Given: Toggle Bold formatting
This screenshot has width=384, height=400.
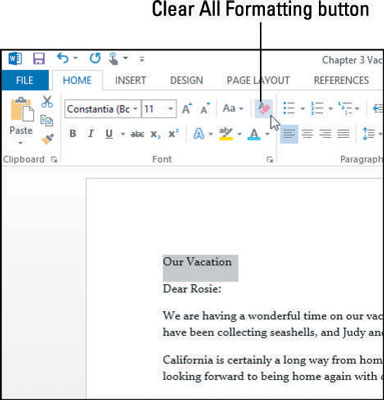Looking at the screenshot, I should click(x=72, y=134).
